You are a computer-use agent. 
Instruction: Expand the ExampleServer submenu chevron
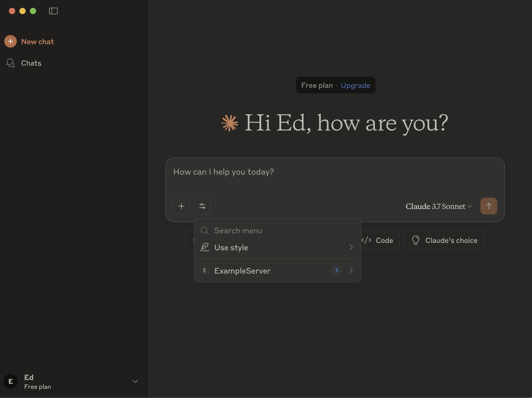(x=351, y=270)
